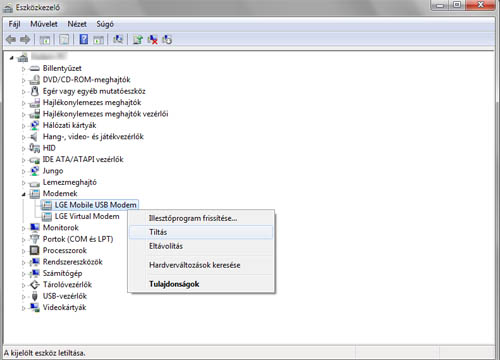Open the Nézet menu
This screenshot has height=360, width=500.
coord(77,24)
